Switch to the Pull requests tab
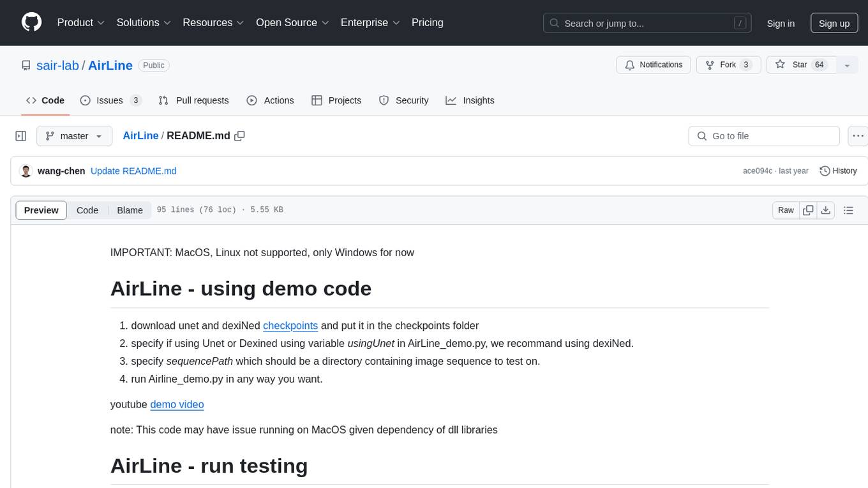Screen dimensions: 868x488 (193, 100)
